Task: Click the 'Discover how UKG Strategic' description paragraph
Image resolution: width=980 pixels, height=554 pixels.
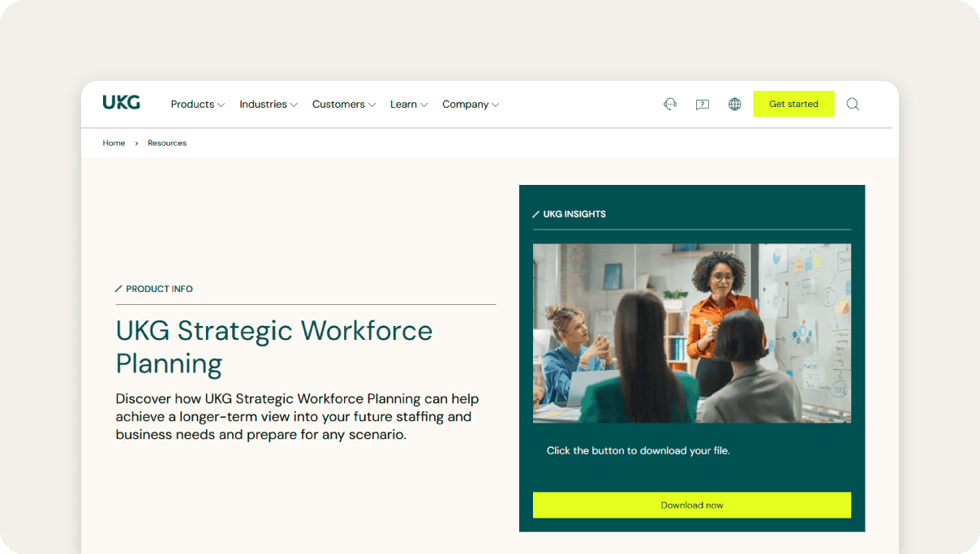Action: pos(298,417)
